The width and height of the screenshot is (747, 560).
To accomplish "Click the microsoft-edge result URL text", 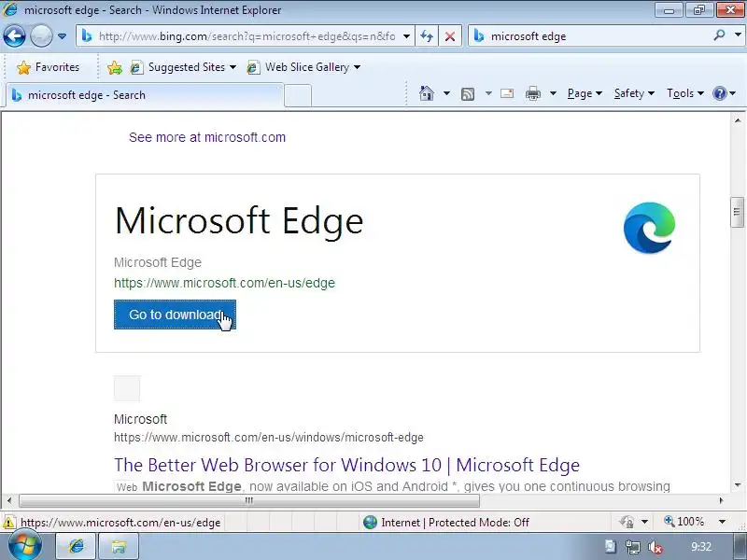I will [269, 437].
